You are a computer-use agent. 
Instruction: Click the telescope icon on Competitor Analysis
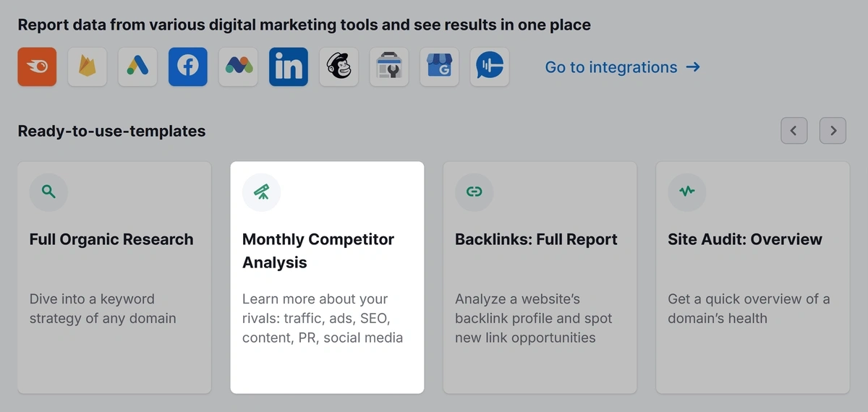click(x=261, y=192)
